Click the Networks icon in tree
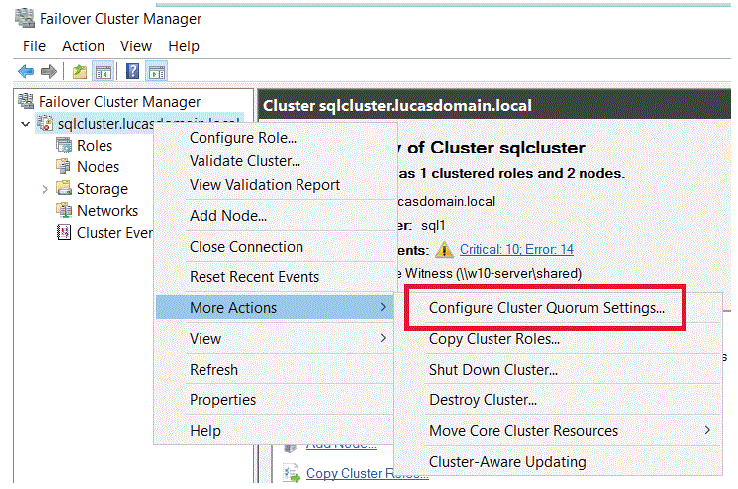The width and height of the screenshot is (738, 489). click(64, 210)
